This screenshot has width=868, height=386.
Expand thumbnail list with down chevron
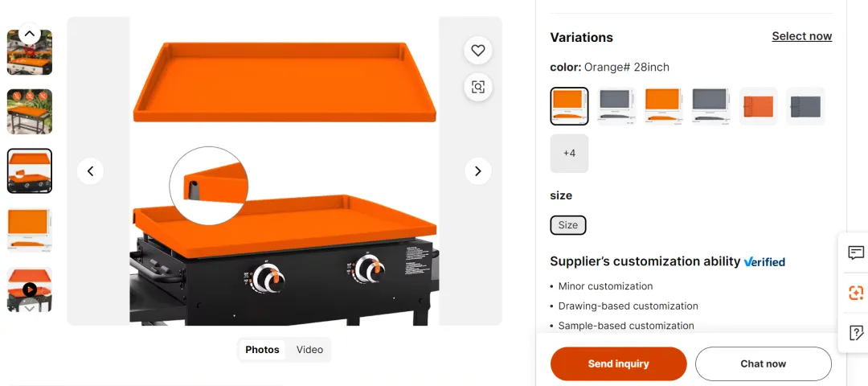tap(30, 308)
